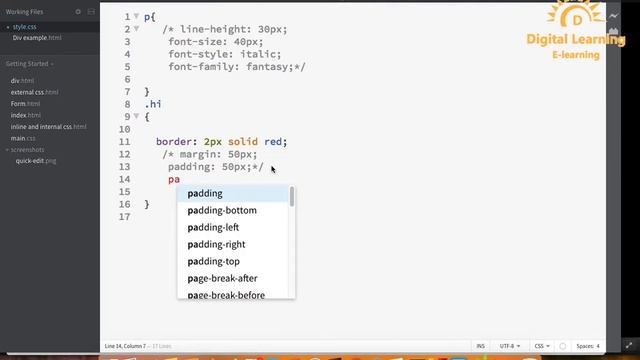Image resolution: width=640 pixels, height=360 pixels.
Task: Choose padding-top suggestion
Action: pyautogui.click(x=233, y=262)
